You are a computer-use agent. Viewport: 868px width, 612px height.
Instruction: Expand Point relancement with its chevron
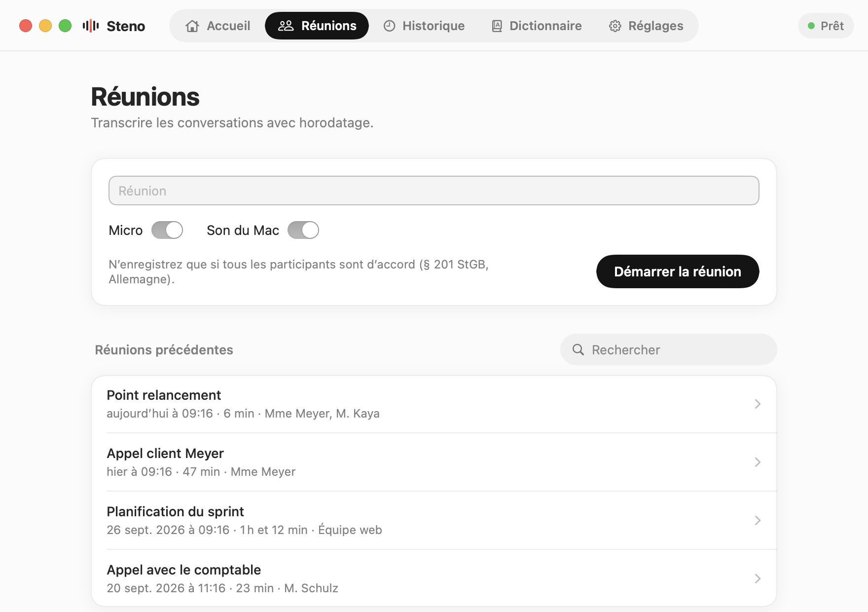click(758, 404)
